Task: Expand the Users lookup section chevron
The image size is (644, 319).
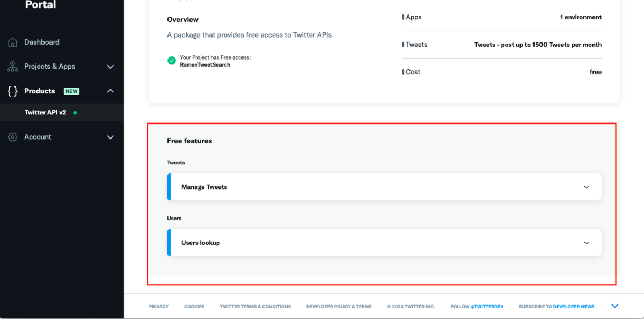Action: click(x=587, y=243)
